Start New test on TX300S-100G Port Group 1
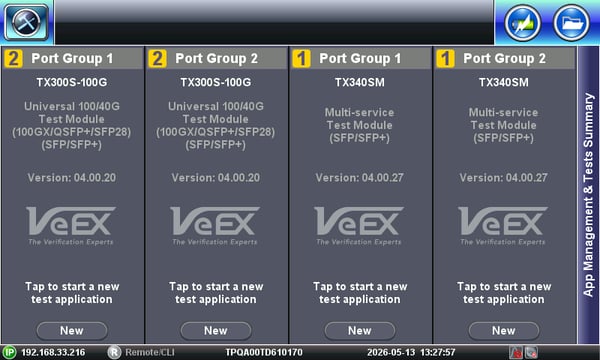 coord(72,331)
